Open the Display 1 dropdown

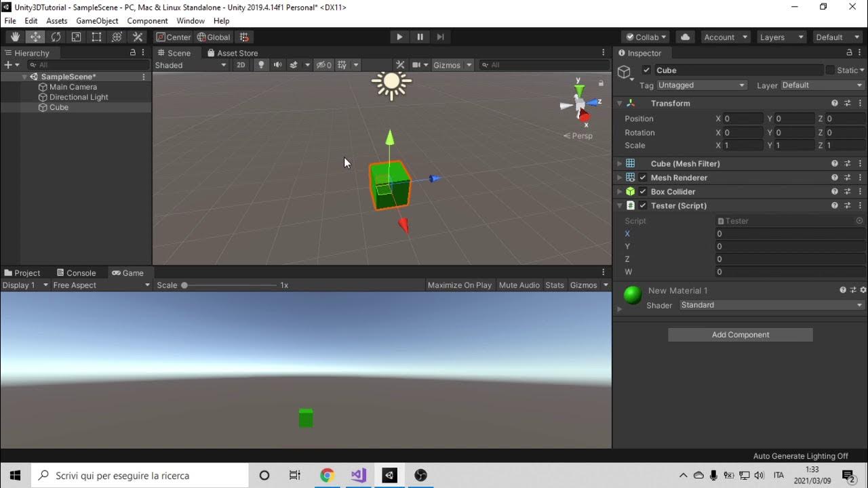[x=25, y=285]
